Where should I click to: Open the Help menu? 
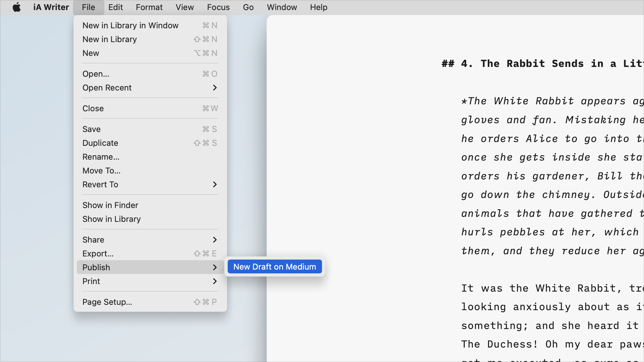click(319, 7)
